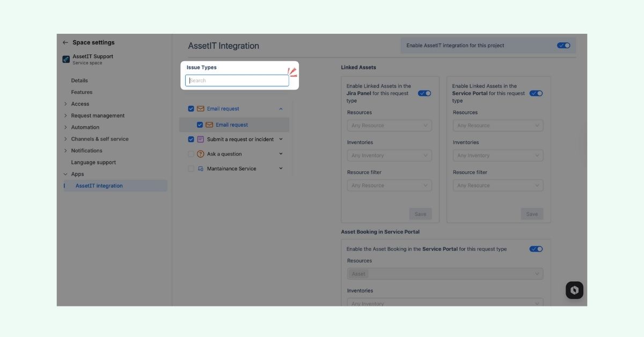Click the AssetIT Support space avatar

click(66, 59)
